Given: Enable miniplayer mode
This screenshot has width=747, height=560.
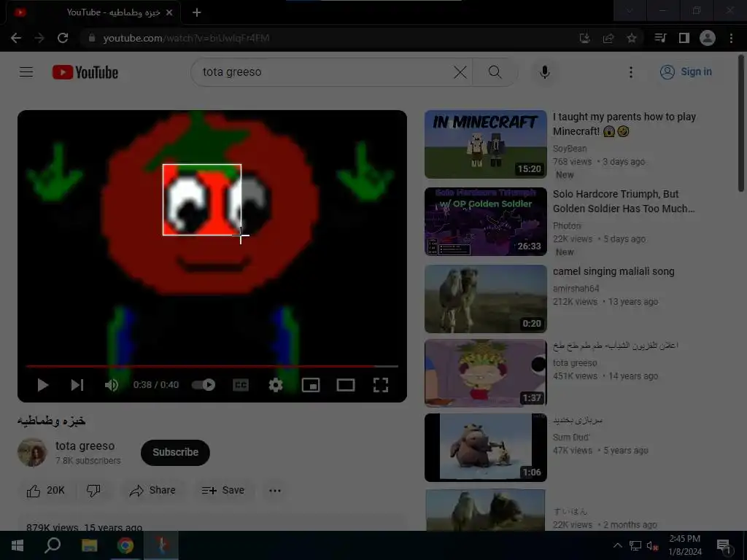Looking at the screenshot, I should tap(311, 385).
